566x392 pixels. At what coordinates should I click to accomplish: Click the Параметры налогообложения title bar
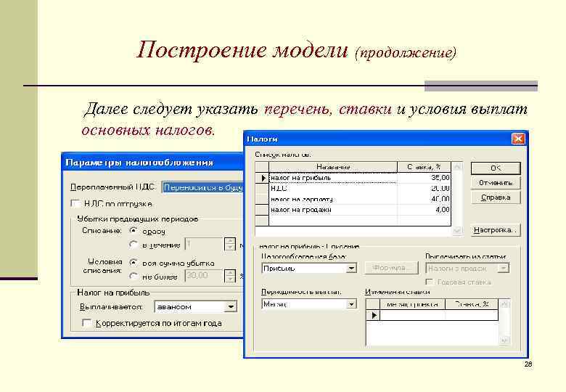click(153, 163)
